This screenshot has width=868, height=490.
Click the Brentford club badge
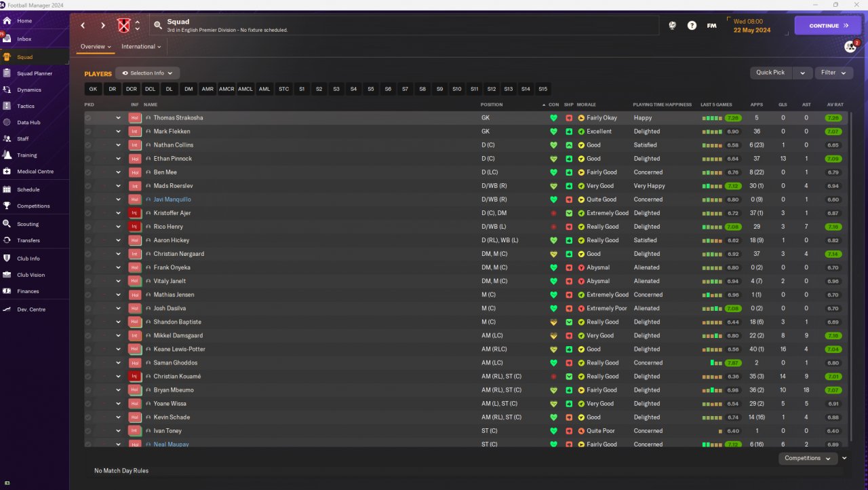pos(123,26)
